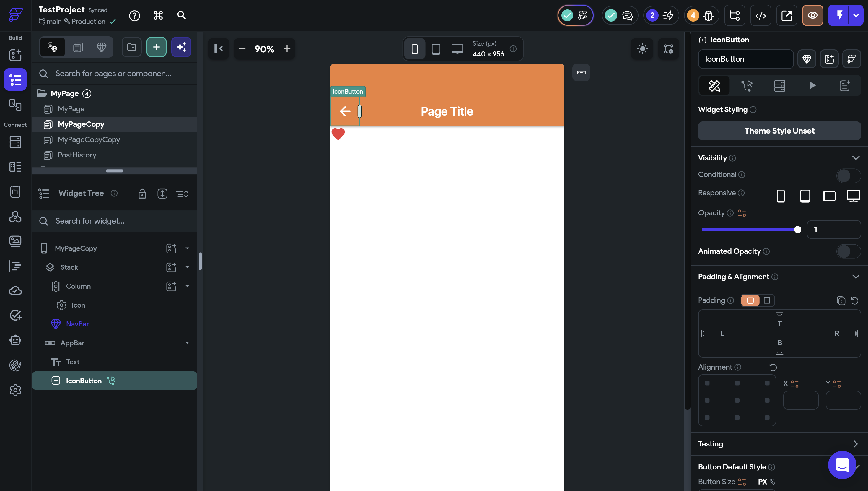868x491 pixels.
Task: Collapse the Padding & Alignment section
Action: [856, 277]
